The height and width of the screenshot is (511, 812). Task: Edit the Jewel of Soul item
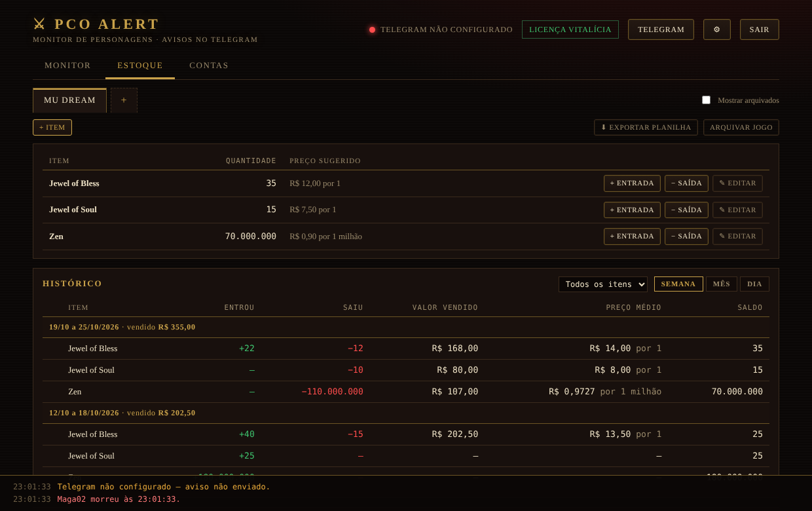tap(737, 210)
